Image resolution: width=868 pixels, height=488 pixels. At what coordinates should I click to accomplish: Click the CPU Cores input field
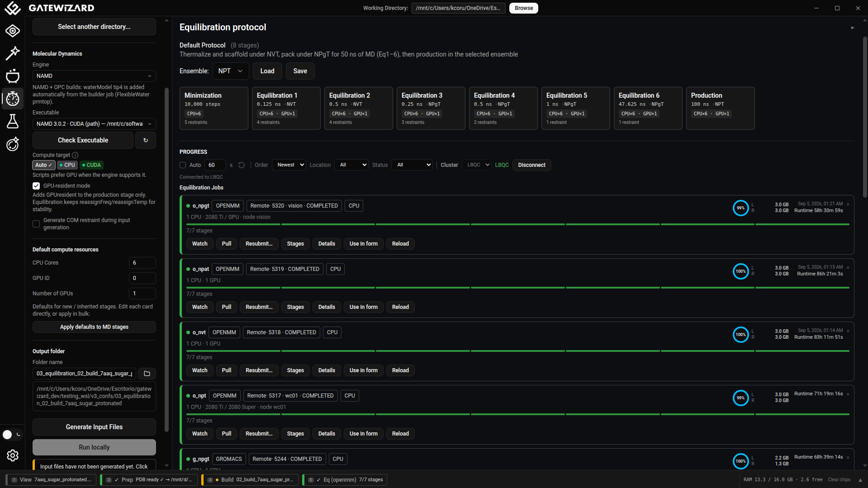pyautogui.click(x=142, y=263)
